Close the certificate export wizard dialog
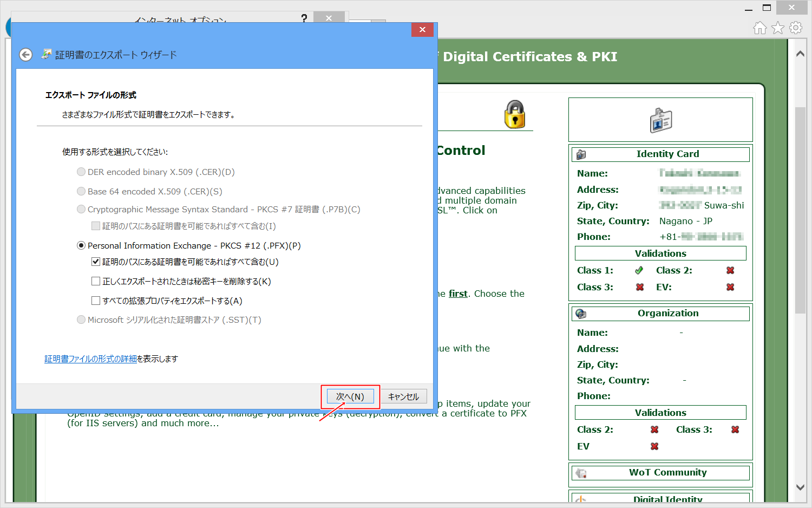Viewport: 812px width, 508px height. pyautogui.click(x=422, y=30)
